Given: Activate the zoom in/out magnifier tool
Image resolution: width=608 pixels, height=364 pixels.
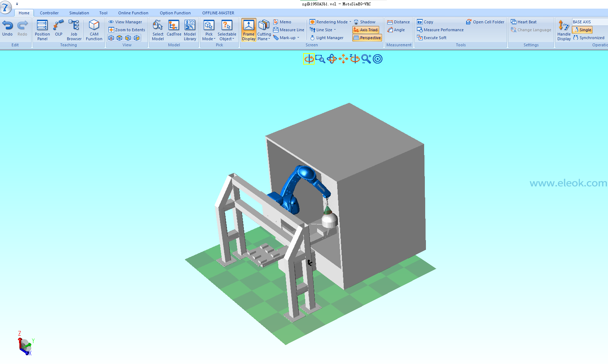Looking at the screenshot, I should (x=366, y=59).
